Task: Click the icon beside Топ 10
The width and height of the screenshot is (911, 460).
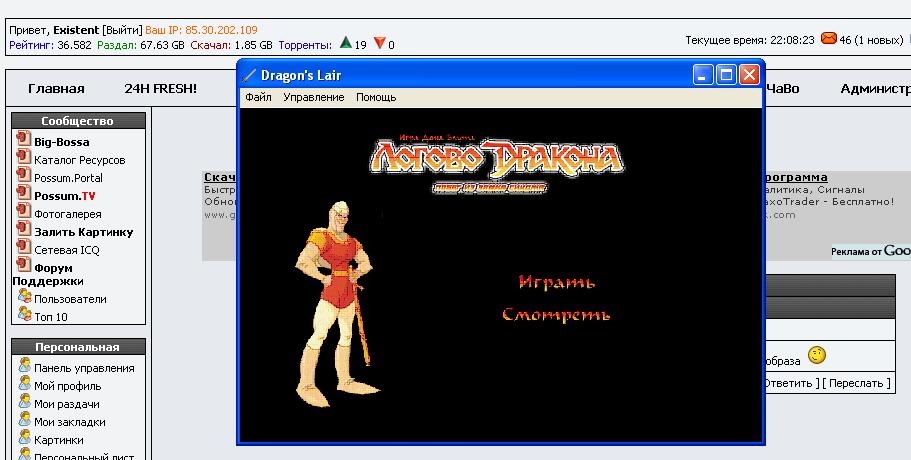Action: (24, 314)
